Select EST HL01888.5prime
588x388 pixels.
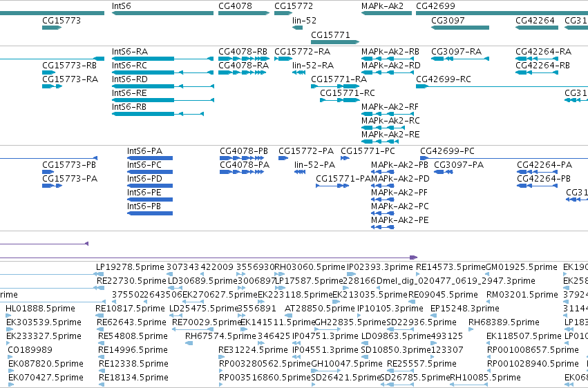click(41, 309)
